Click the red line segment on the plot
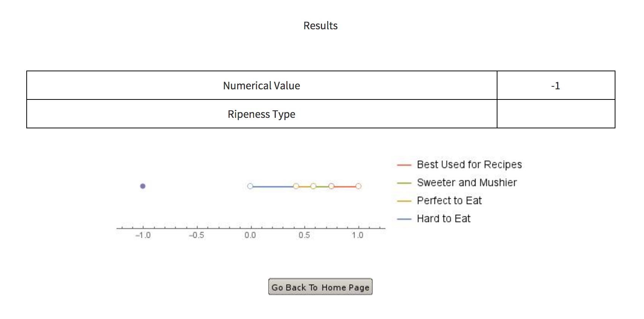This screenshot has height=319, width=644. [345, 186]
